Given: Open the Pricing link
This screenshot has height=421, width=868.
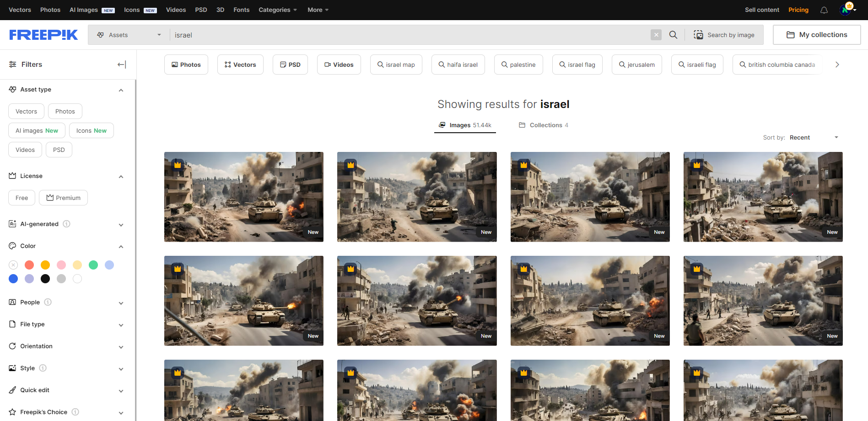Looking at the screenshot, I should coord(798,10).
